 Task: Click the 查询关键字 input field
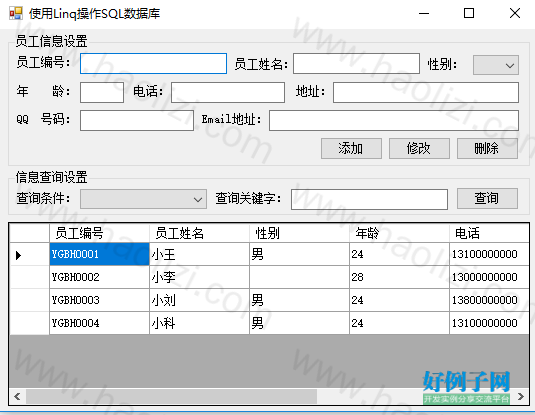click(369, 199)
